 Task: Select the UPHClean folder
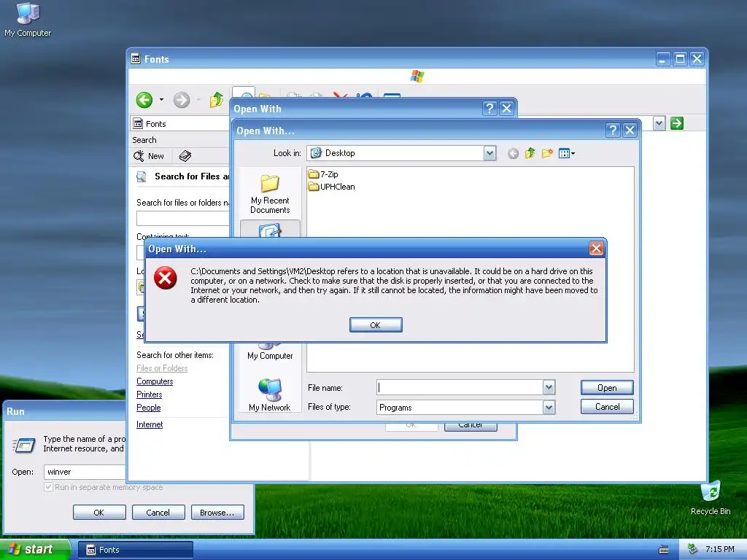click(x=332, y=187)
